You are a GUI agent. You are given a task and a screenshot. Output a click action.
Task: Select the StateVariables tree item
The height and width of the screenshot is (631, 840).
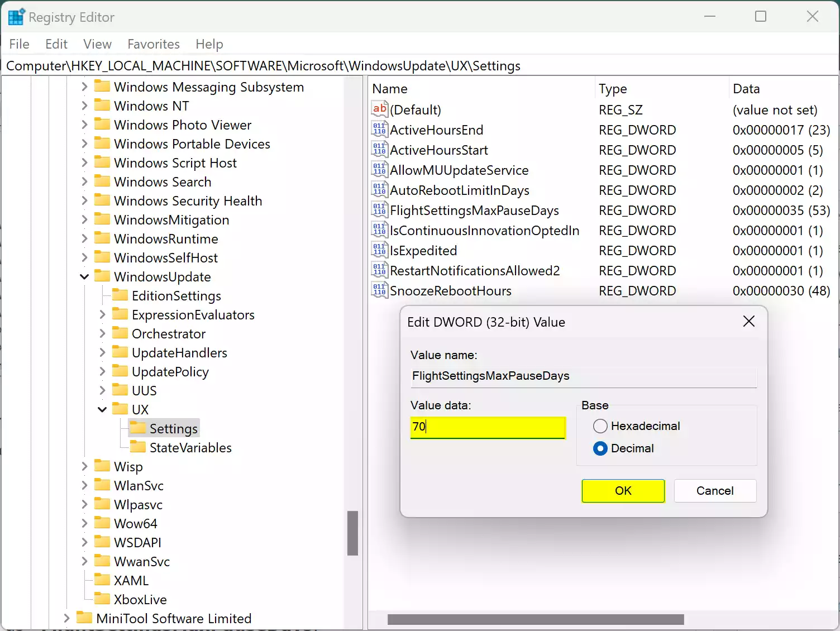(190, 447)
